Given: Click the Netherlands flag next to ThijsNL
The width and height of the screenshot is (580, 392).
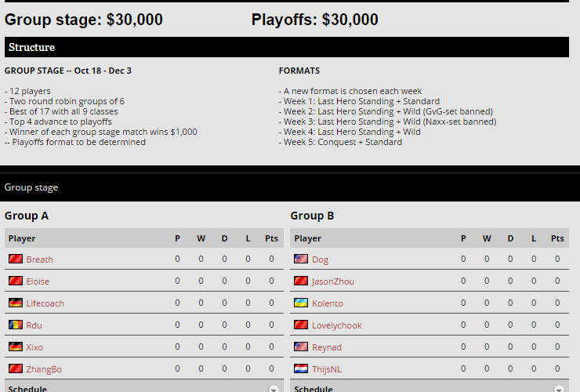Looking at the screenshot, I should 301,368.
